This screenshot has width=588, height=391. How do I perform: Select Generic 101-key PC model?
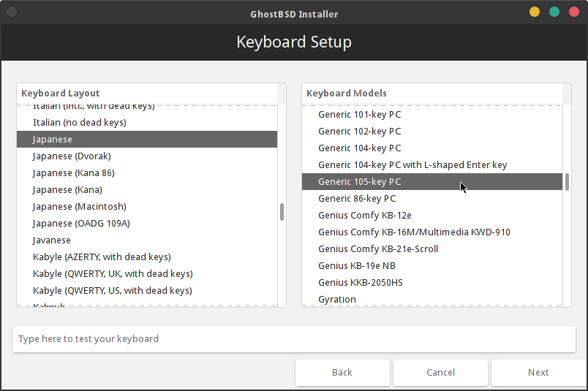(359, 115)
